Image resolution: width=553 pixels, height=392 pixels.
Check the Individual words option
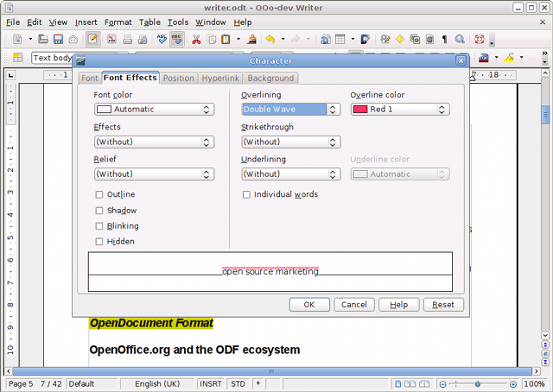(246, 195)
